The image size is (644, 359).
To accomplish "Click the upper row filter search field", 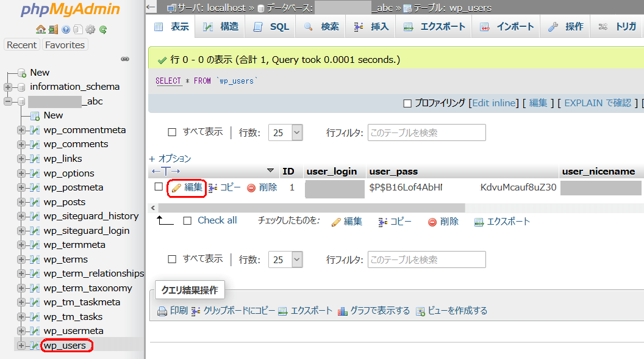I will tap(427, 132).
